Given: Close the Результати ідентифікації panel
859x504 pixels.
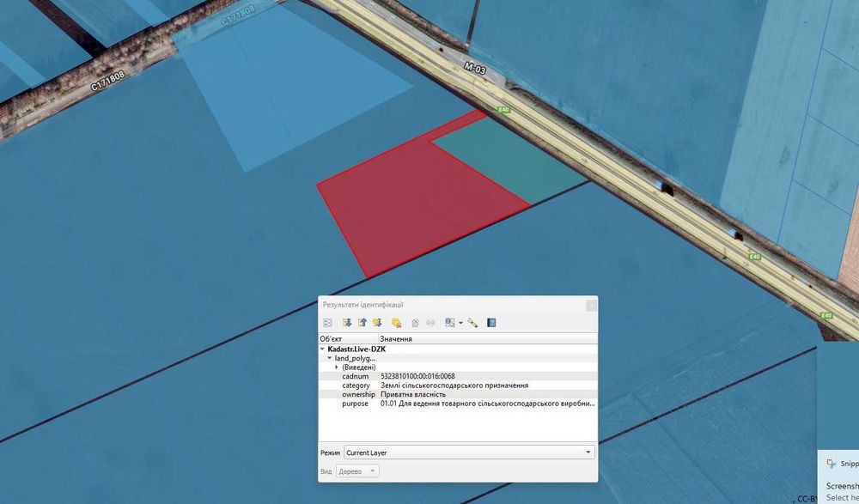Looking at the screenshot, I should [591, 305].
